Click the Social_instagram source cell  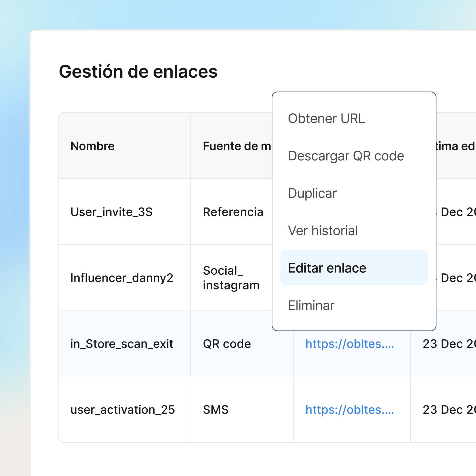[231, 278]
